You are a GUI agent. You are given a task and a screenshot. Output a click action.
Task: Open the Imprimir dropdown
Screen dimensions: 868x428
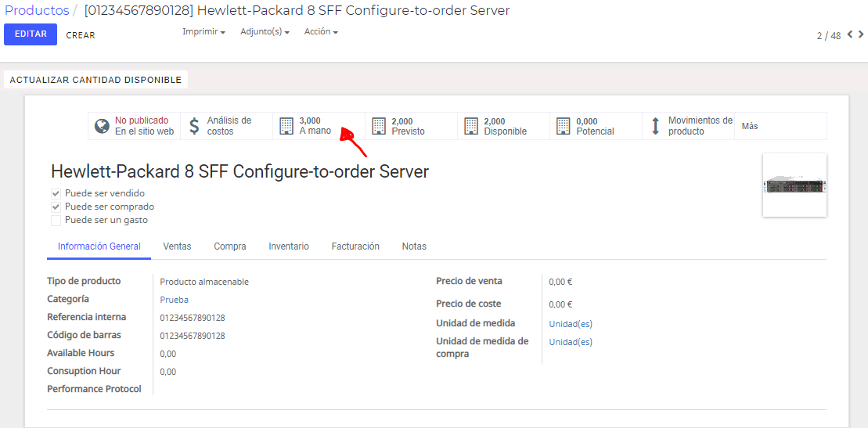tap(203, 32)
